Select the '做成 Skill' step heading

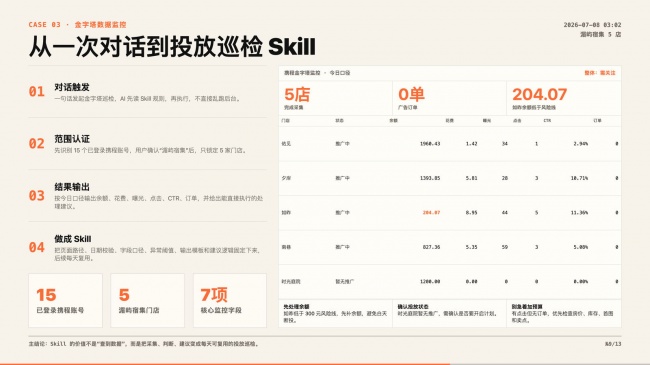(x=73, y=239)
